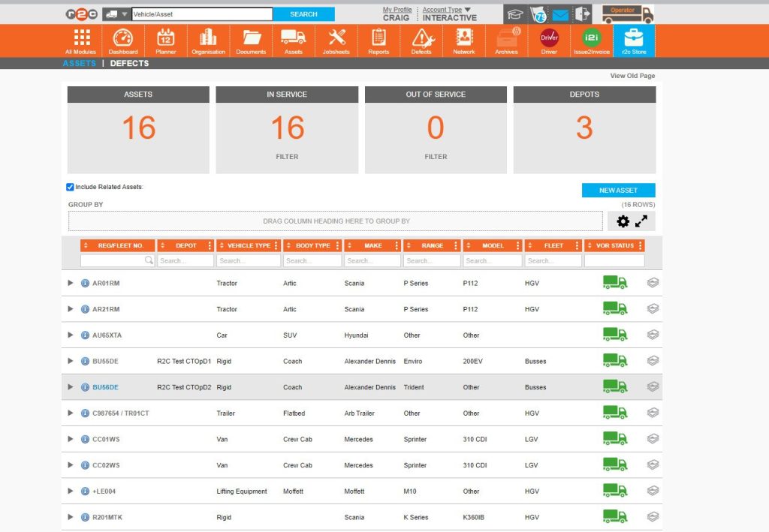Image resolution: width=769 pixels, height=532 pixels.
Task: Expand the BU56DE asset row
Action: 70,387
